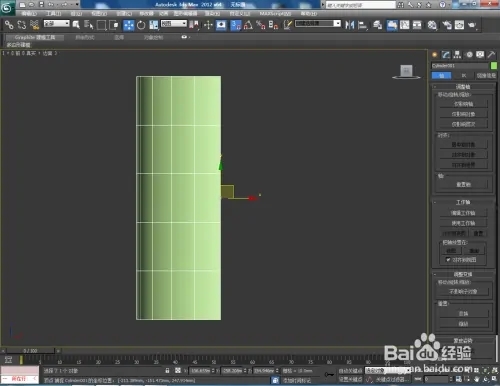Open the Utilities hammer panel
The width and height of the screenshot is (500, 386).
click(491, 55)
